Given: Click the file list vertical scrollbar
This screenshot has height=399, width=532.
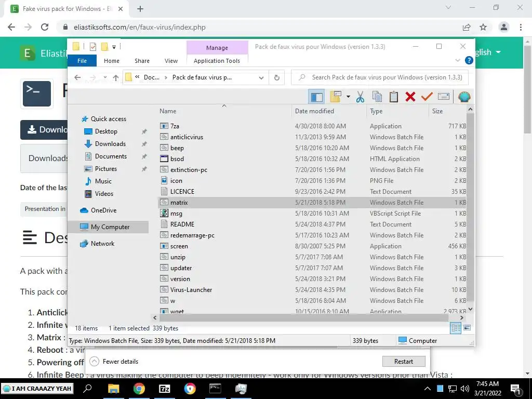Looking at the screenshot, I should [x=470, y=207].
